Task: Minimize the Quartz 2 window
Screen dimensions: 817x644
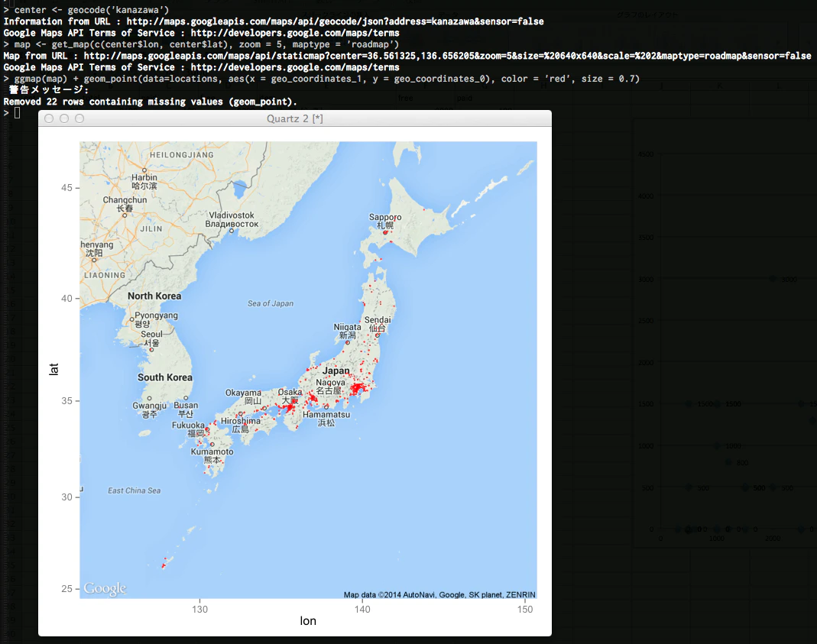Action: coord(64,118)
